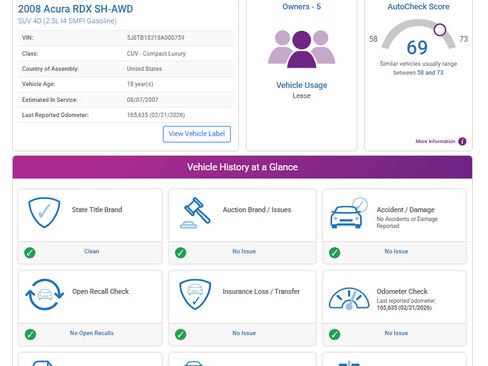Click No Issue under Insurance Loss / Transfer

244,333
